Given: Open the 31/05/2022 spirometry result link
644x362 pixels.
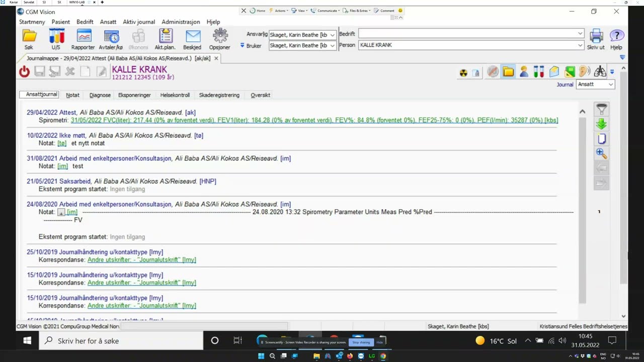Looking at the screenshot, I should [x=314, y=121].
